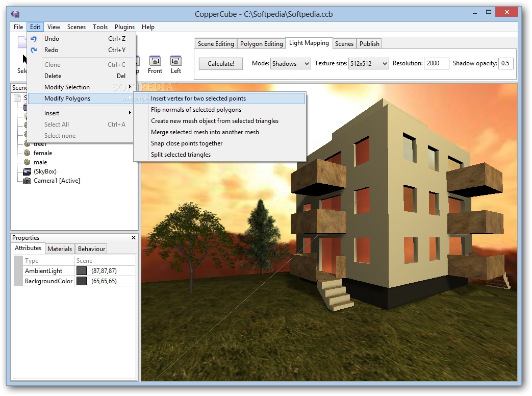Open the View menu
Viewport: 532px width, 396px height.
coord(54,27)
